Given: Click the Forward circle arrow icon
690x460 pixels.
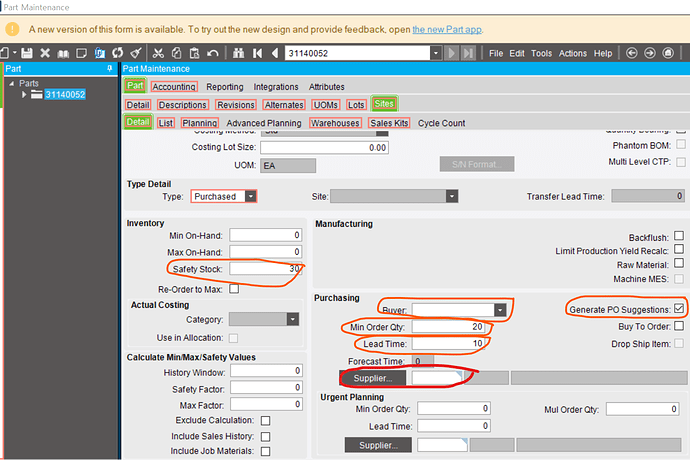Looking at the screenshot, I should coord(650,53).
